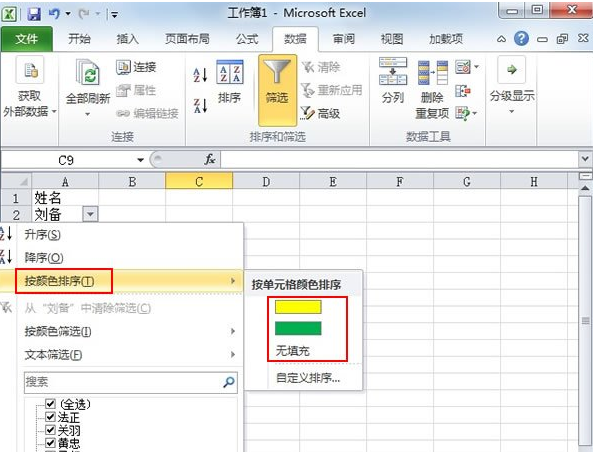The height and width of the screenshot is (452, 593).
Task: Click the Sort A to Z ribbon icon
Action: coord(200,75)
